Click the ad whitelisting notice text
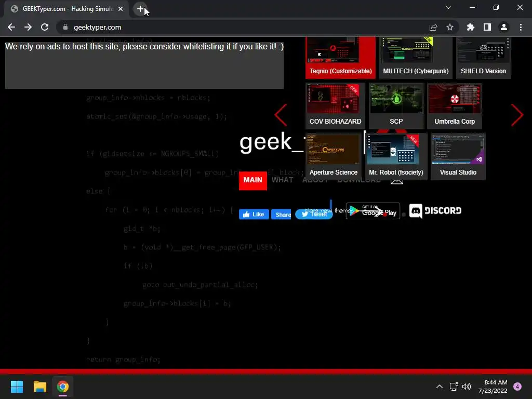The width and height of the screenshot is (532, 399). (x=144, y=46)
